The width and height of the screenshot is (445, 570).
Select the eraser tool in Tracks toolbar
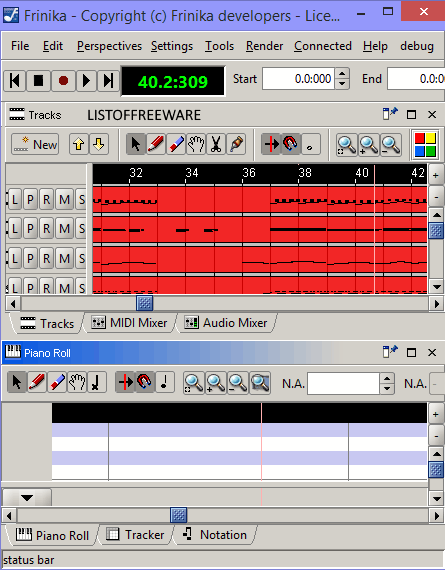[x=176, y=144]
